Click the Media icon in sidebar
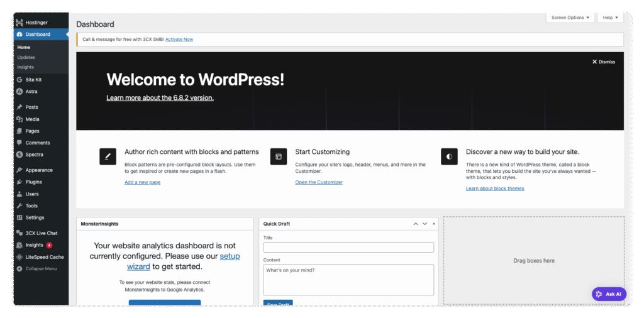This screenshot has width=644, height=318. point(19,119)
